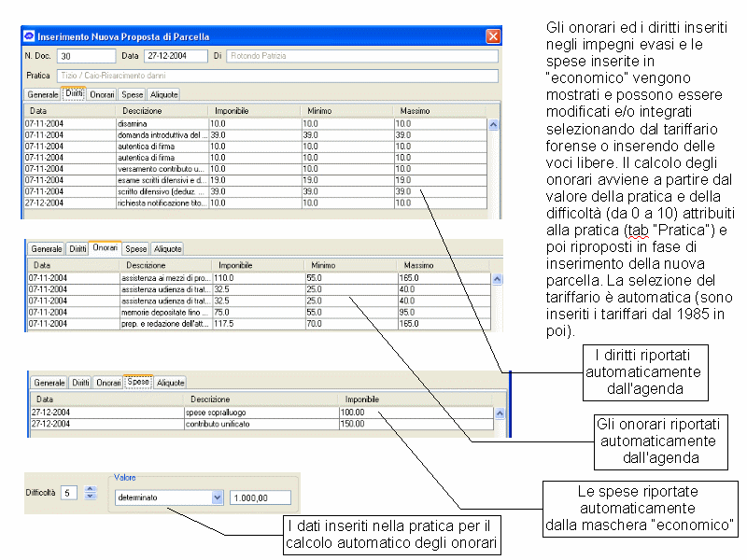Sort Diritti table by Imponibile column header

coord(254,111)
